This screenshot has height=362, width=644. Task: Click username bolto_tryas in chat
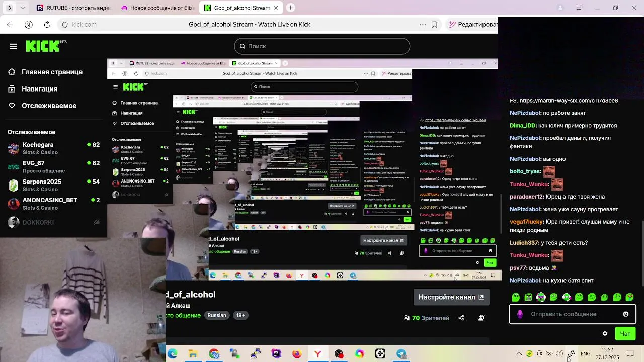pos(525,171)
